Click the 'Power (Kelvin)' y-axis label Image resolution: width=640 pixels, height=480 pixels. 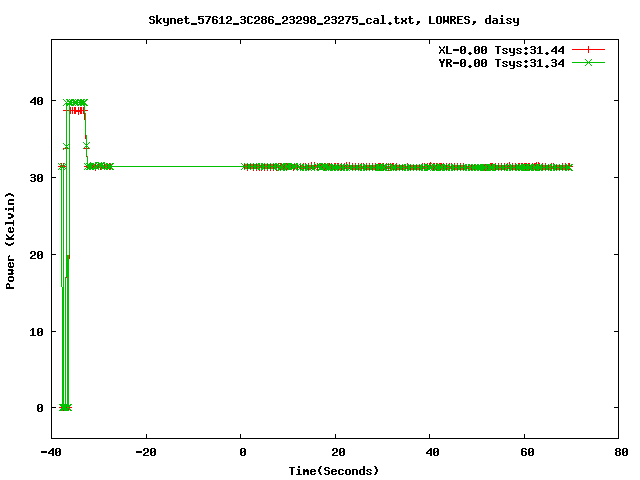tap(10, 241)
